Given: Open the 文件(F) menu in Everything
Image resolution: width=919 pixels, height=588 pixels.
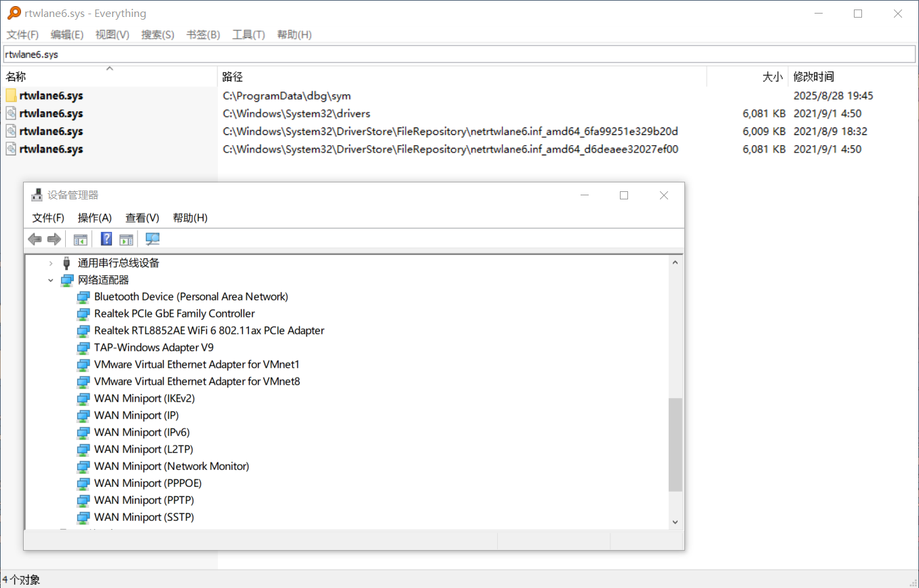Looking at the screenshot, I should click(x=22, y=35).
